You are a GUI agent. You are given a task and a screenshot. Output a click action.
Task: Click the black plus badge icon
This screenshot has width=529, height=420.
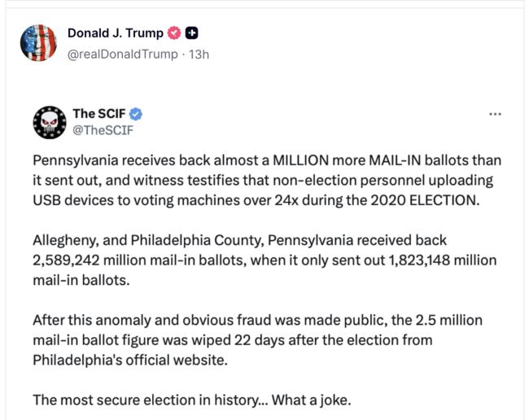(192, 33)
